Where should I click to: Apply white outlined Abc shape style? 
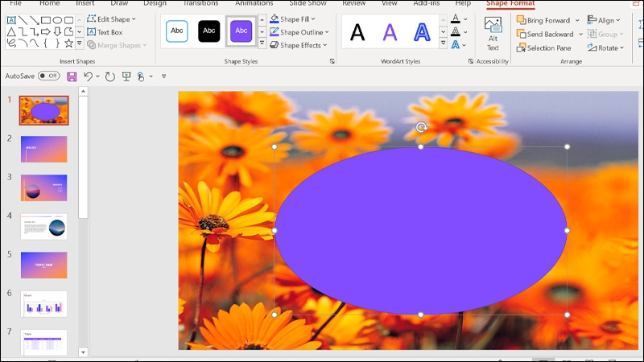(x=177, y=31)
